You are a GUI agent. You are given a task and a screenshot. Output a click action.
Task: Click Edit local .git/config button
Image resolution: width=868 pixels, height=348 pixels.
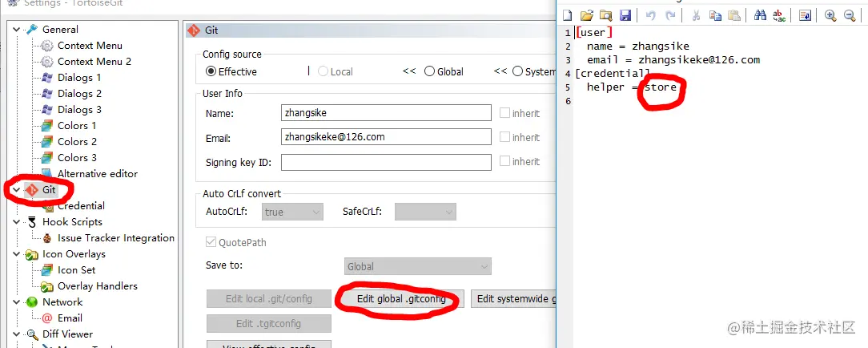point(269,299)
